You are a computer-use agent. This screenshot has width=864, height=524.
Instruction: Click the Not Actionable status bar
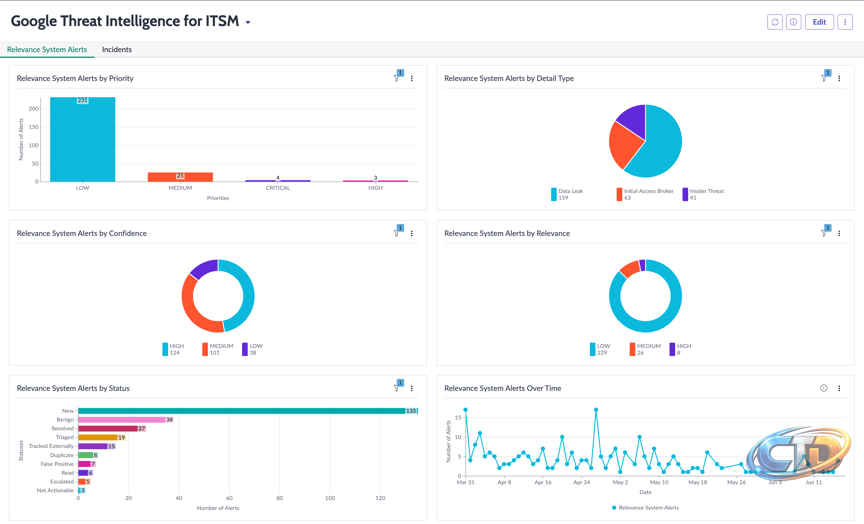(x=82, y=490)
